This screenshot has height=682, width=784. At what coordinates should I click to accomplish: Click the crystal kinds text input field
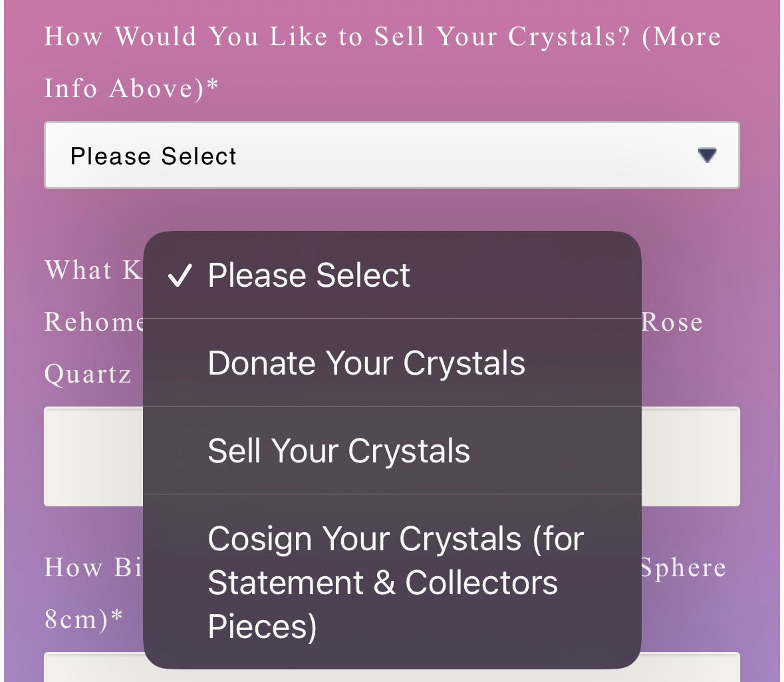click(93, 456)
